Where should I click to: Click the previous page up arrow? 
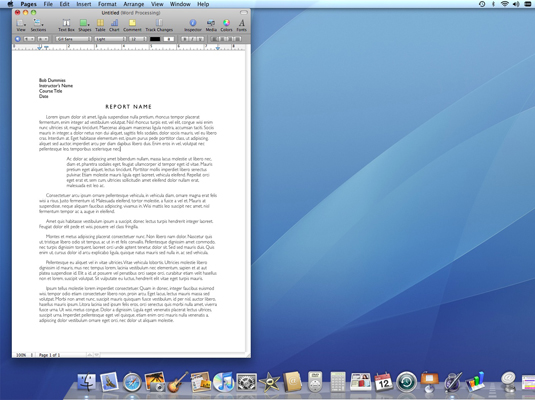pyautogui.click(x=90, y=355)
